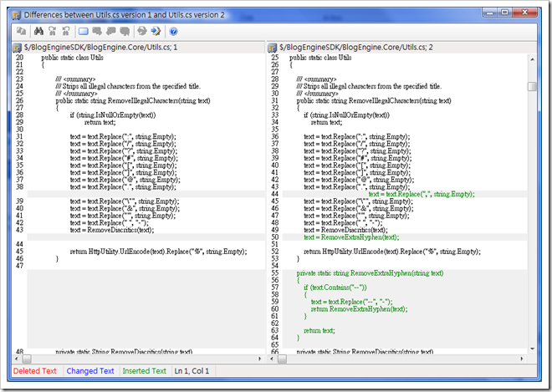Click line 20 'public static class Utils' in left pane

pos(73,58)
